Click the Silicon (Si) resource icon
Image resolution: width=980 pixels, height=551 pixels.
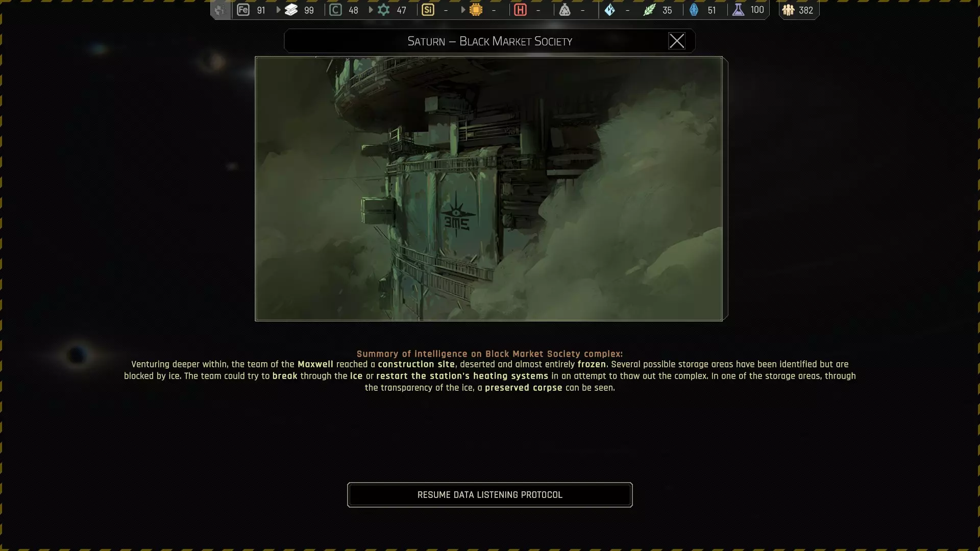click(x=428, y=10)
